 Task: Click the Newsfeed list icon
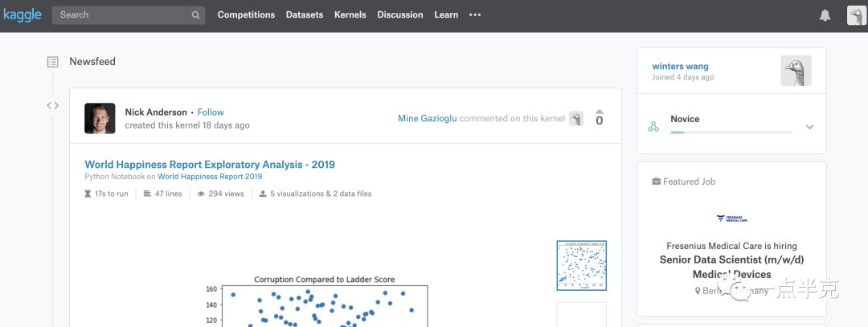pyautogui.click(x=52, y=62)
